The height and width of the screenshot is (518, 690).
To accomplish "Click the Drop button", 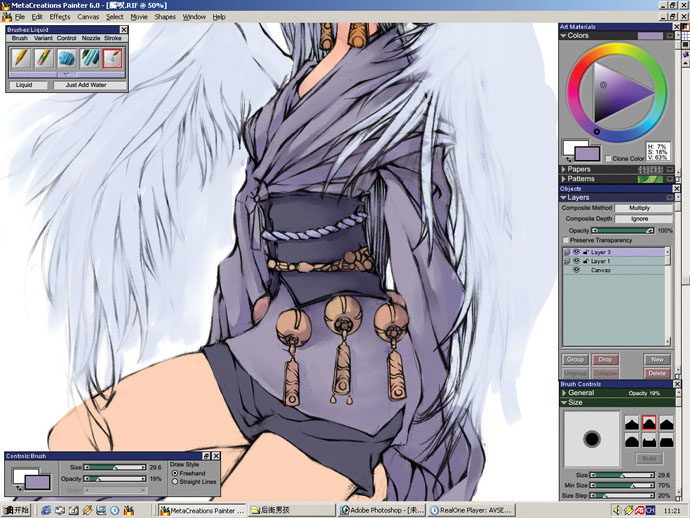I will [605, 360].
